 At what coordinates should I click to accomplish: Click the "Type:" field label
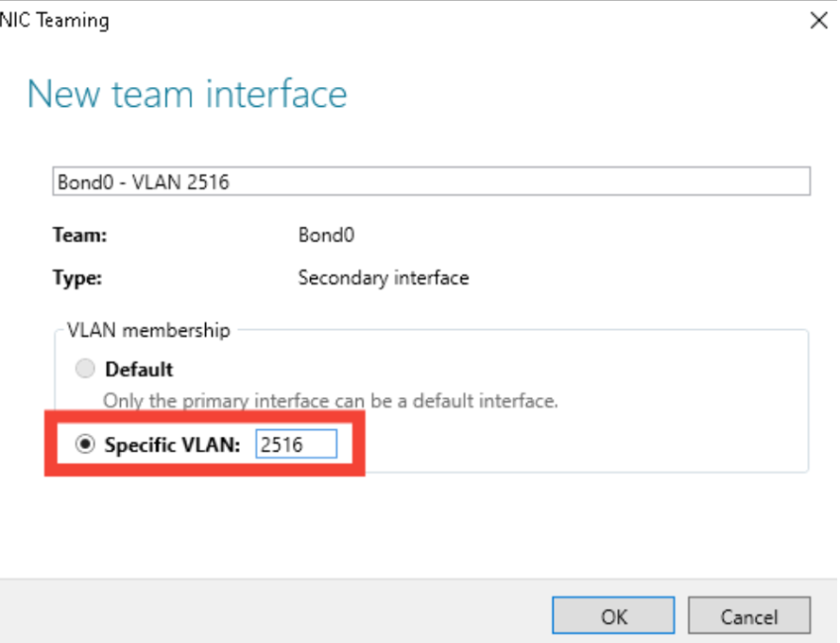coord(78,278)
